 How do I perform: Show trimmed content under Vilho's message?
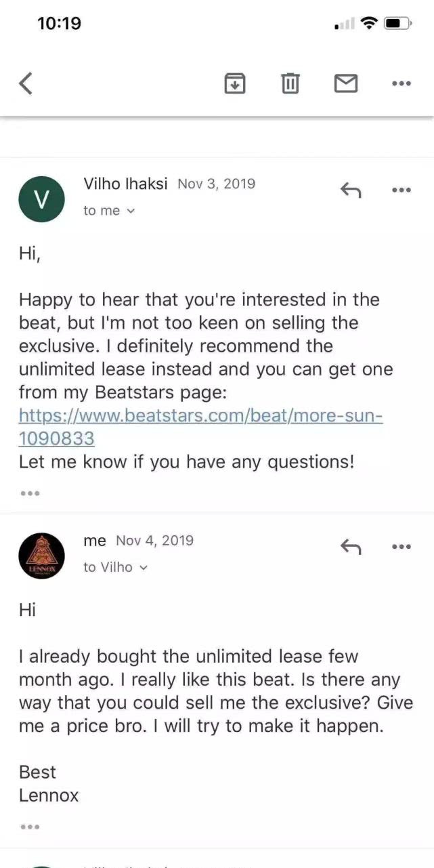click(x=30, y=493)
